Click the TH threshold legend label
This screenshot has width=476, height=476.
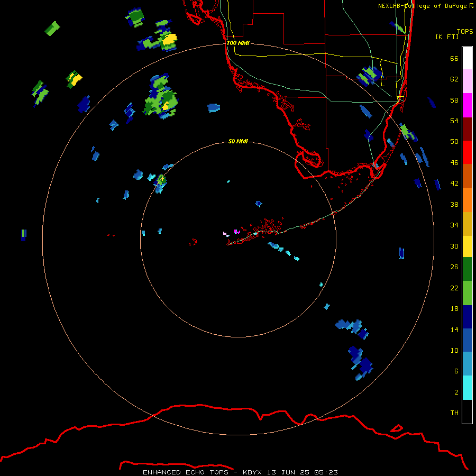coord(454,413)
